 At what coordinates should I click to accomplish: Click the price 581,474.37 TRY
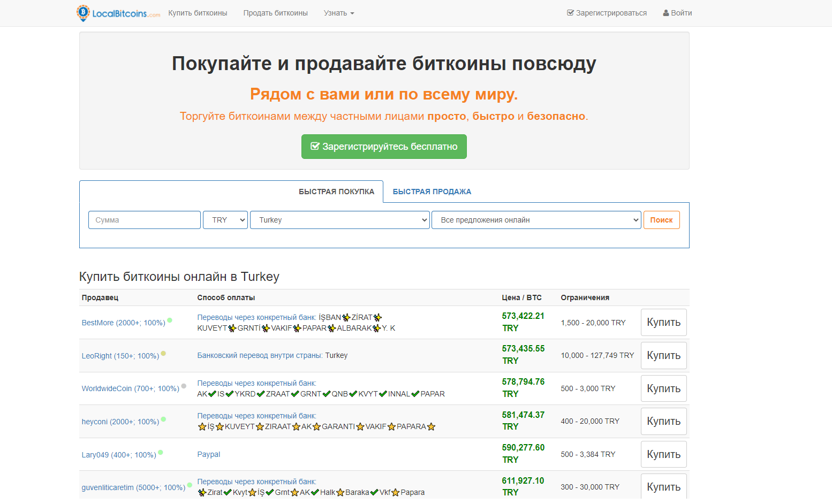[523, 421]
